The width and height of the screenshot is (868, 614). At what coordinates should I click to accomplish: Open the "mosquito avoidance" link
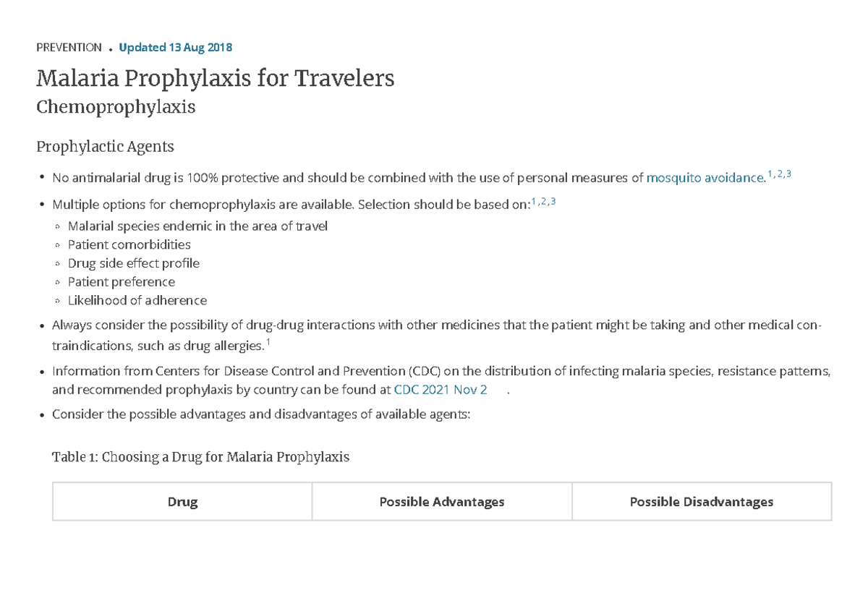tap(705, 178)
